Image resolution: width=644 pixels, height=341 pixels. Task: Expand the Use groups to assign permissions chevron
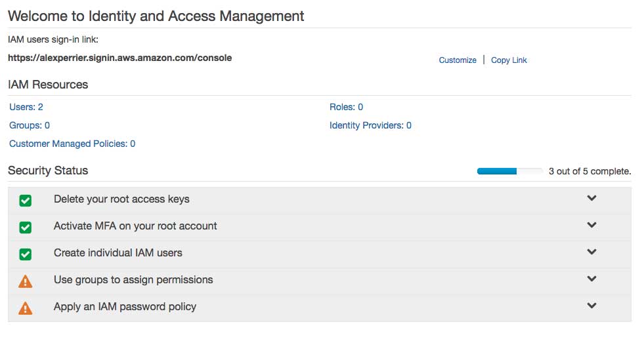click(x=591, y=279)
